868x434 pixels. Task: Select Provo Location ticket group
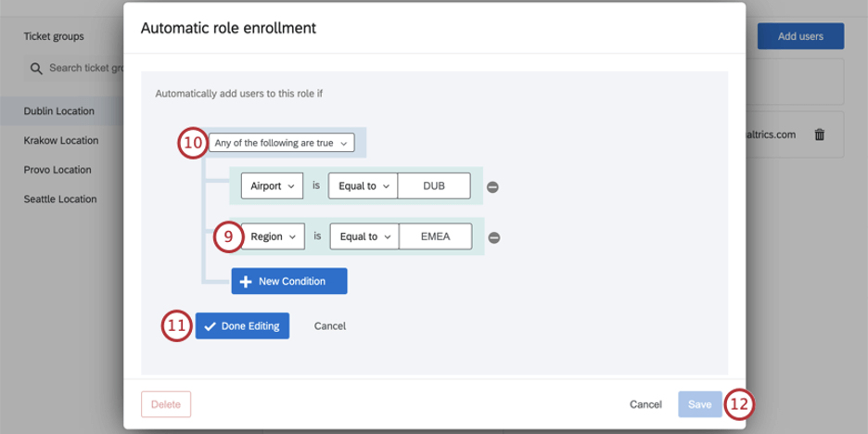click(57, 170)
